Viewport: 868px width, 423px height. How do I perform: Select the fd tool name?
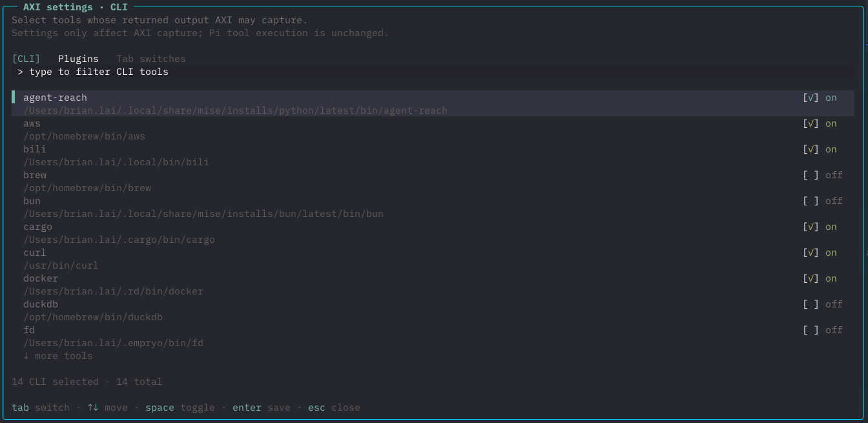(x=29, y=330)
